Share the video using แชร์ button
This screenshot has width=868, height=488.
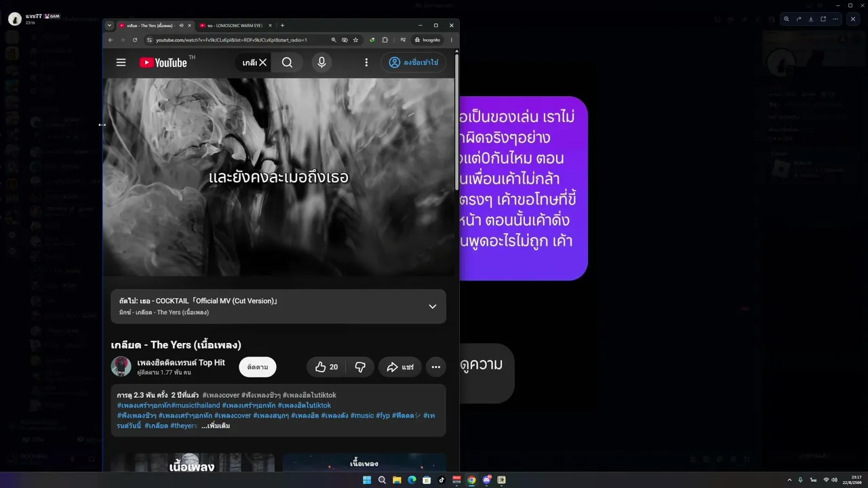(400, 367)
